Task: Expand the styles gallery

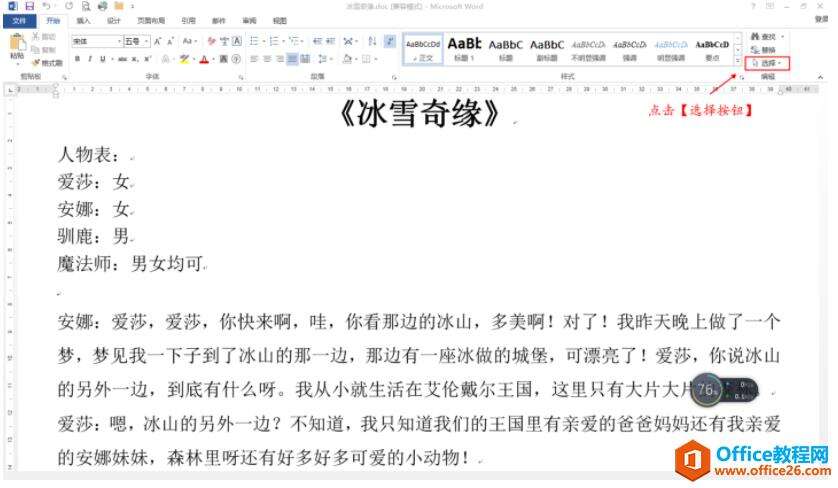Action: pos(738,60)
